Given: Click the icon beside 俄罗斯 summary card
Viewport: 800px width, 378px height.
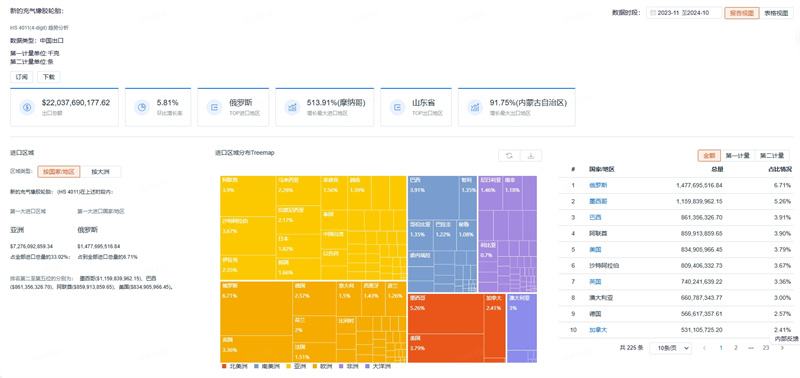Looking at the screenshot, I should [x=214, y=107].
